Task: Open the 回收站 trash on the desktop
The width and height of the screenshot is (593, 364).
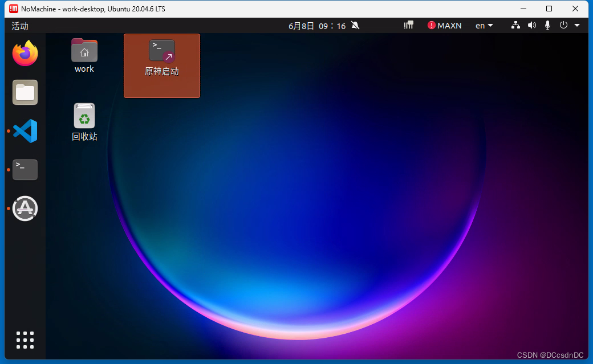Action: (84, 116)
